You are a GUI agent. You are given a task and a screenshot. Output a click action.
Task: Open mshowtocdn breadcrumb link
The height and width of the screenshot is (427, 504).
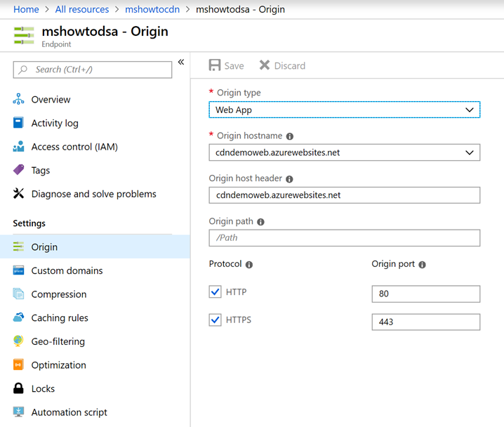(152, 9)
